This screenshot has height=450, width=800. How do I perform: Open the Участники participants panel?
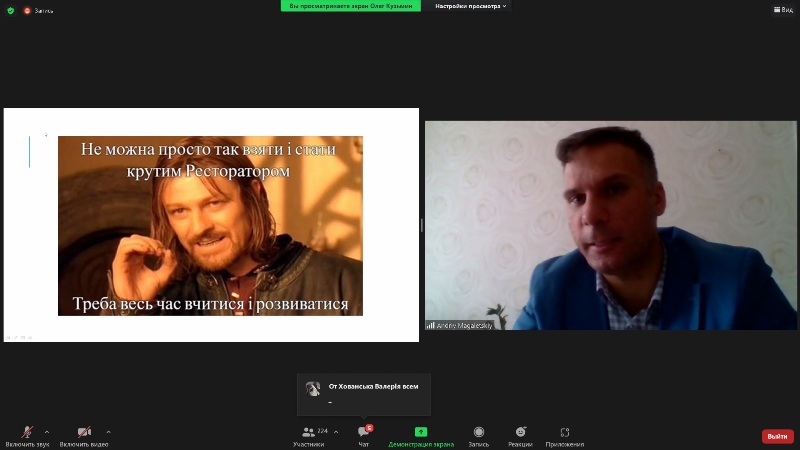(x=309, y=437)
